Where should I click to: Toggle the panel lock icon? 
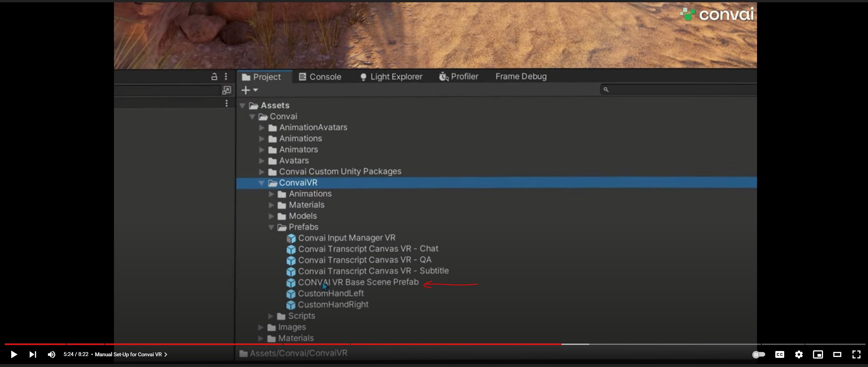[214, 77]
